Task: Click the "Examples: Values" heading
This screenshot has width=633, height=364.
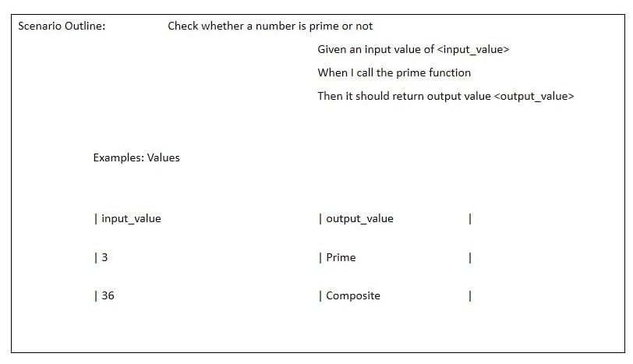Action: (x=136, y=157)
